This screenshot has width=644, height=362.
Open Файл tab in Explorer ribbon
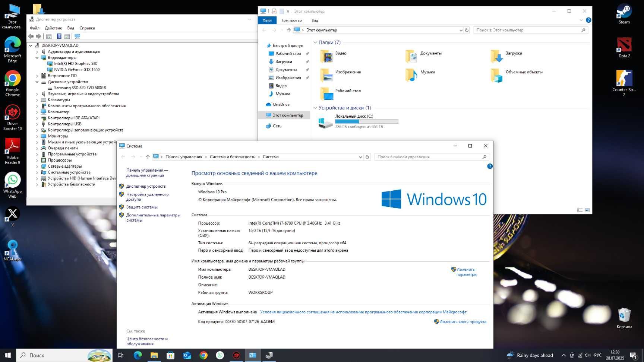pos(267,20)
